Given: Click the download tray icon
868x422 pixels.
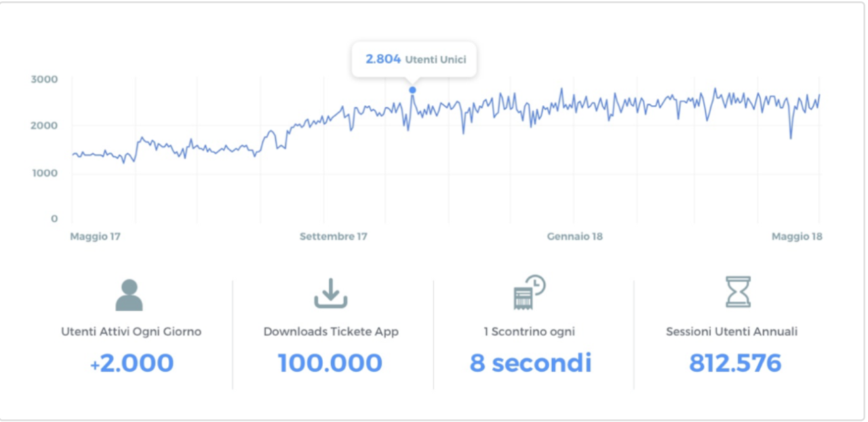Looking at the screenshot, I should coord(330,293).
